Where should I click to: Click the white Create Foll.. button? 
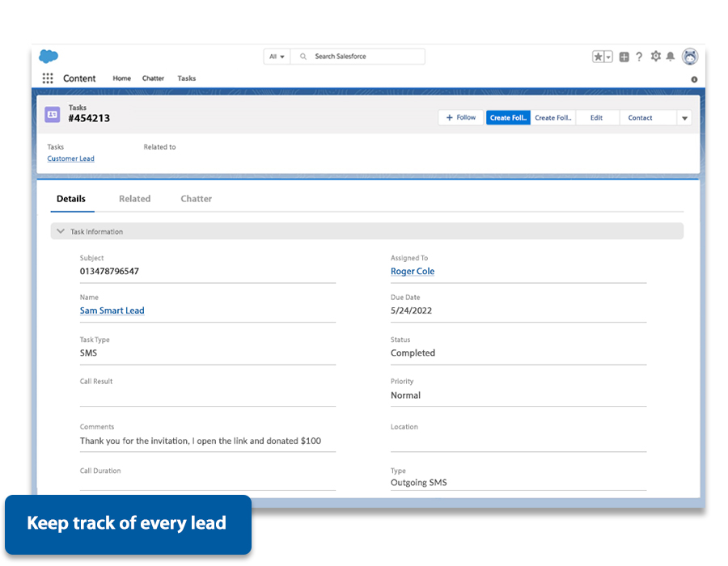click(x=553, y=118)
